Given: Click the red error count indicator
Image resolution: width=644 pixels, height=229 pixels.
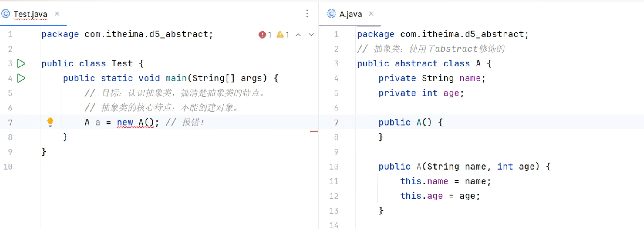Looking at the screenshot, I should [x=265, y=35].
